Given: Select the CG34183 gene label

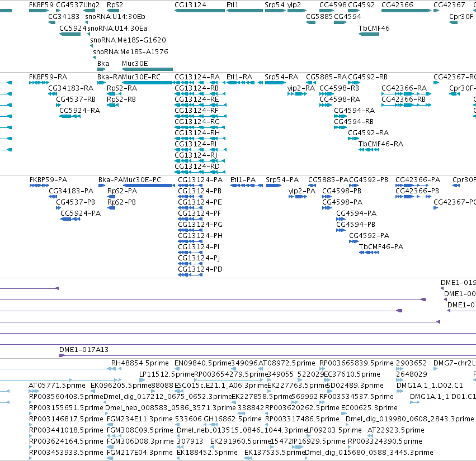Looking at the screenshot, I should [x=64, y=17].
